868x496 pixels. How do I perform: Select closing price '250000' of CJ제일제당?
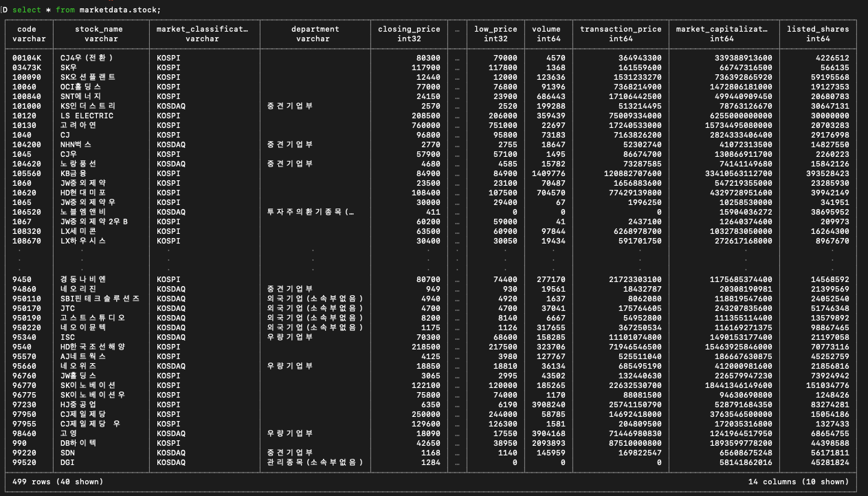point(425,414)
